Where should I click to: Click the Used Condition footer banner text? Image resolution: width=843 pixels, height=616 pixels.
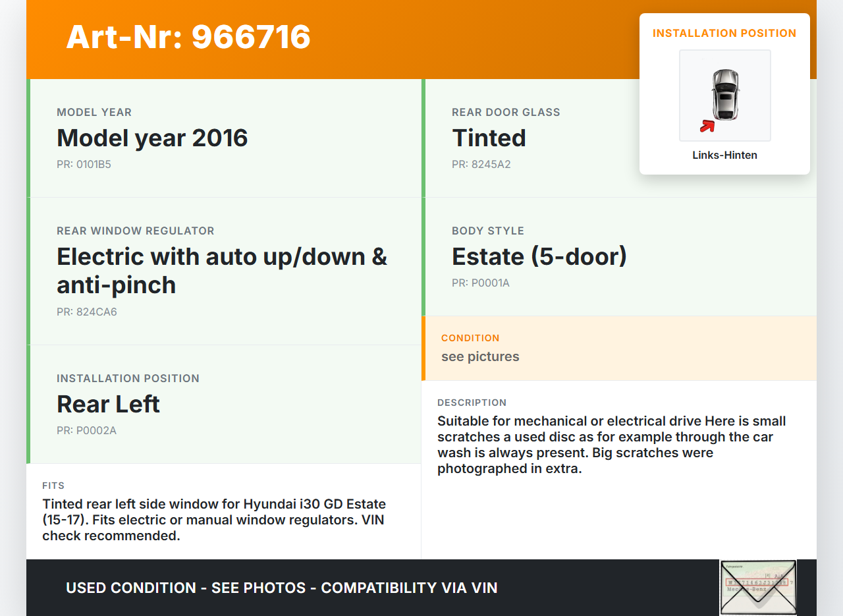pyautogui.click(x=281, y=588)
